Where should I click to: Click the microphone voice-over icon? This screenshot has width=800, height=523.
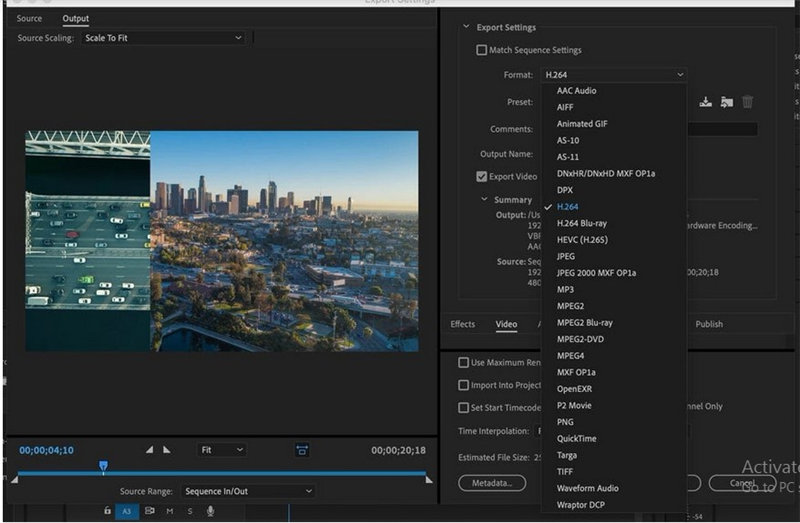click(x=211, y=511)
